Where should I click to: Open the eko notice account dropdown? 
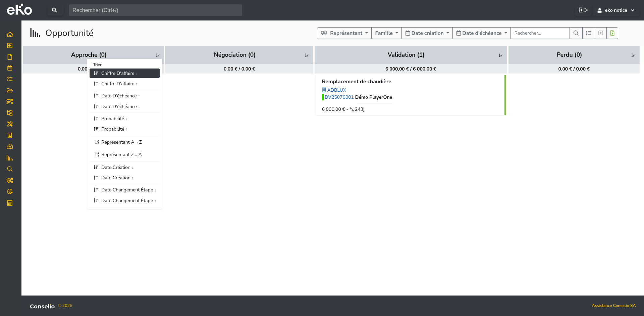(615, 10)
